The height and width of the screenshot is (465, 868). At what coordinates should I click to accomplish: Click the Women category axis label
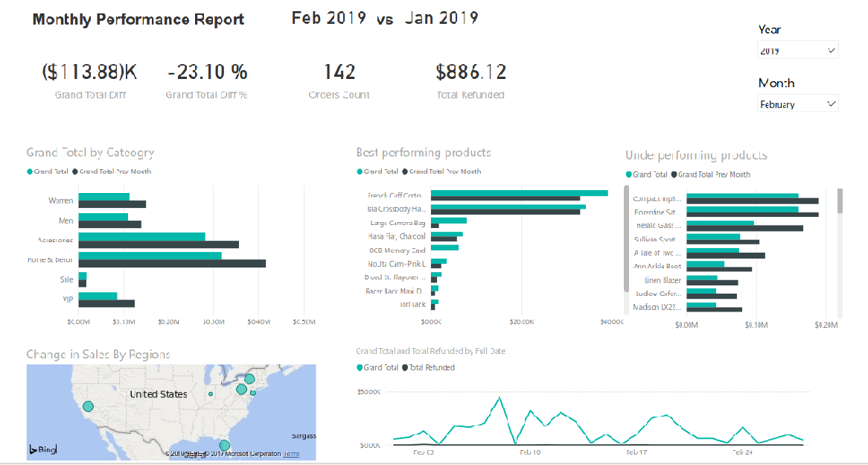click(60, 200)
